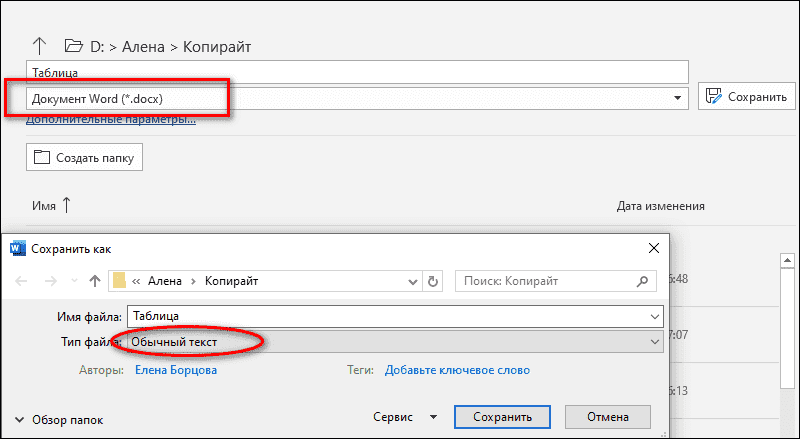Screen dimensions: 800x439
Task: Expand Обзор папок
Action: coord(59,420)
